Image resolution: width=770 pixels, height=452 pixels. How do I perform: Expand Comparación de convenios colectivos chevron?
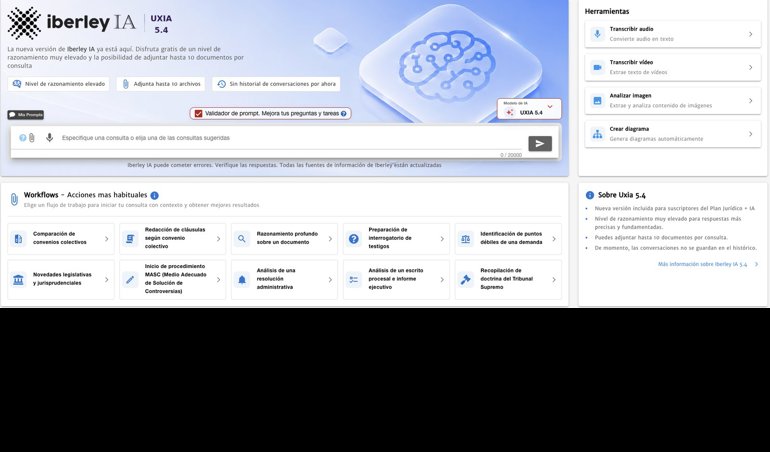coord(107,239)
